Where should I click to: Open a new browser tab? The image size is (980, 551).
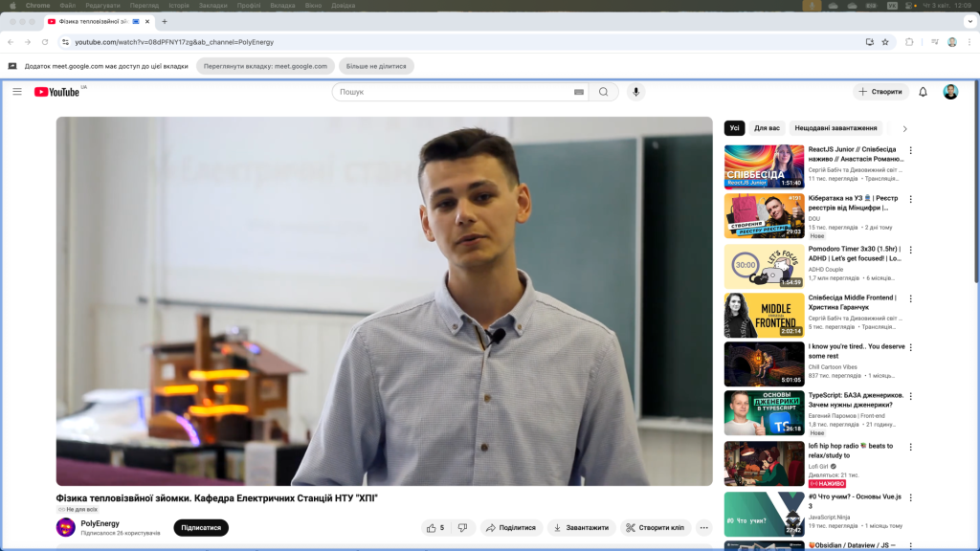(165, 21)
